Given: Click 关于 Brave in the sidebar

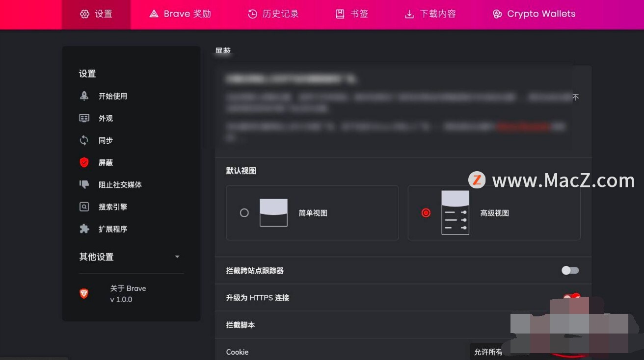Looking at the screenshot, I should tap(128, 288).
